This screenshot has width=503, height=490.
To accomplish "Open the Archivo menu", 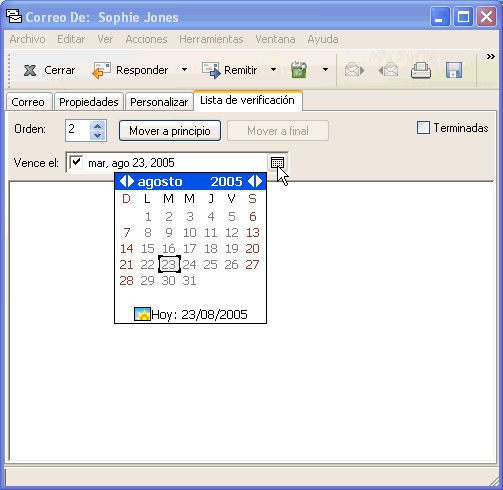I will tap(27, 39).
